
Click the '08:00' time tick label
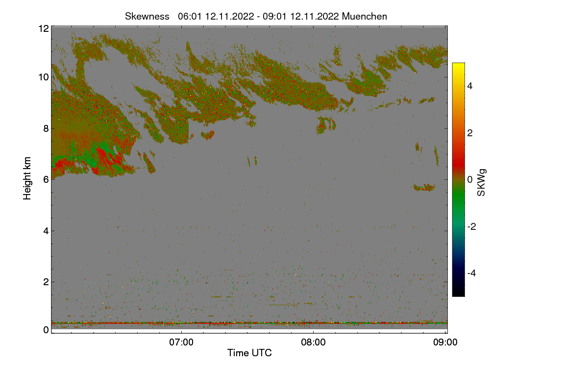pos(313,342)
